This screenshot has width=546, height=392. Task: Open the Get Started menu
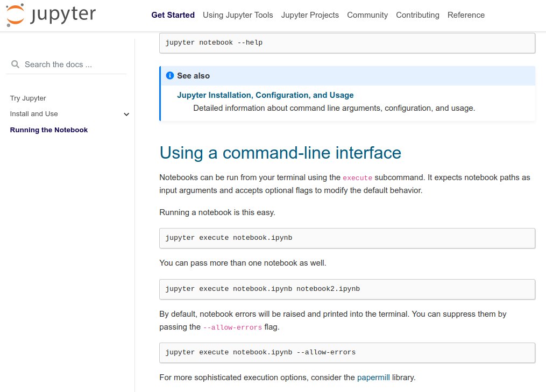pos(173,15)
